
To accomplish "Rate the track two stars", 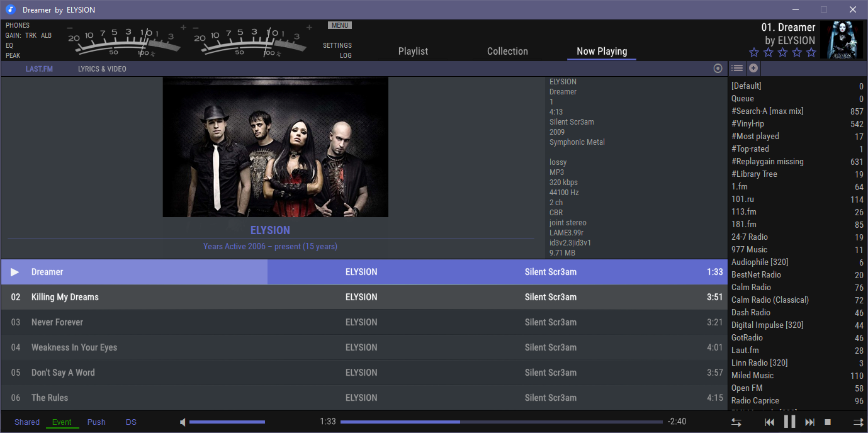I will 769,53.
